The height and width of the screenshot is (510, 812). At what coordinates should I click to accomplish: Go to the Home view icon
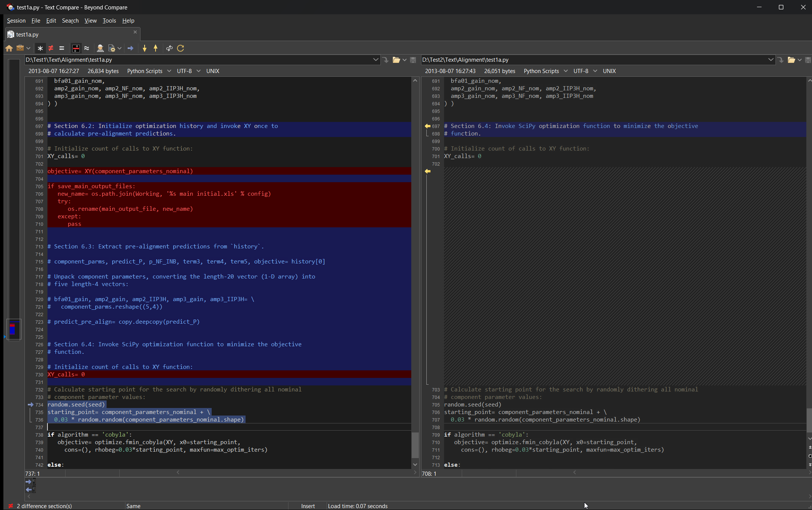9,48
